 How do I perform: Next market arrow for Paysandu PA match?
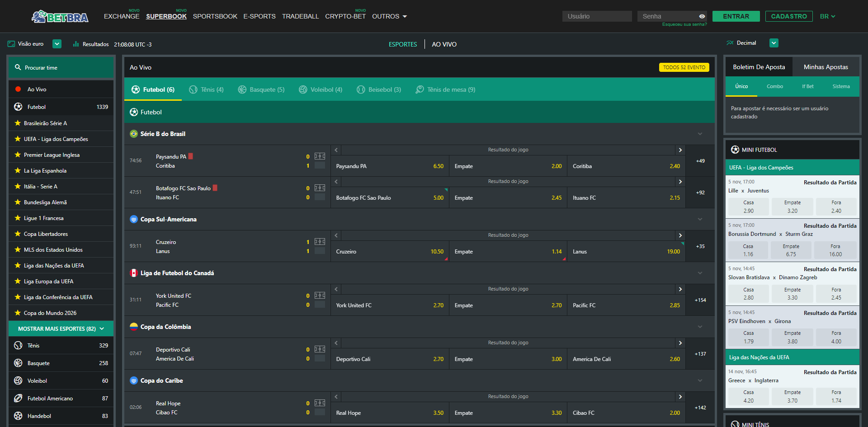680,150
